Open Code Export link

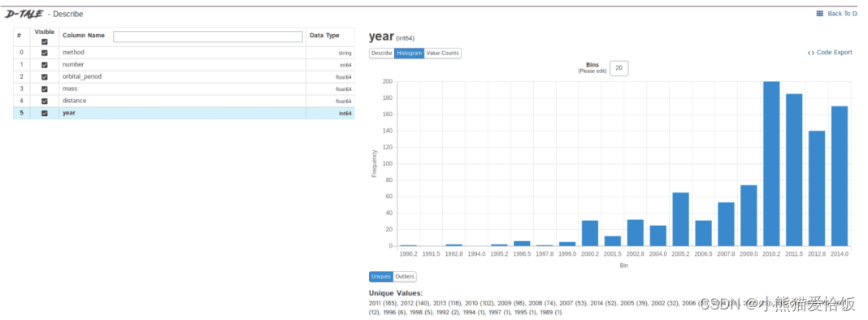point(830,53)
